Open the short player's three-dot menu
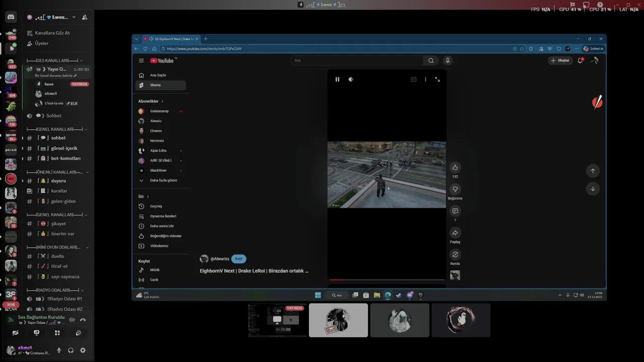Viewport: 644px width, 362px height. tap(425, 79)
